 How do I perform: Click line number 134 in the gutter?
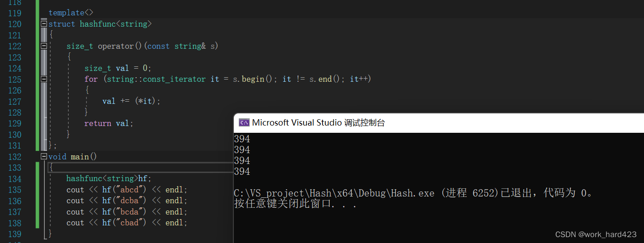click(15, 179)
